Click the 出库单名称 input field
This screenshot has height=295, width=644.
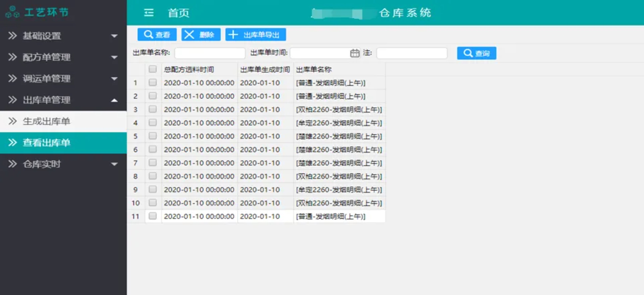click(210, 53)
